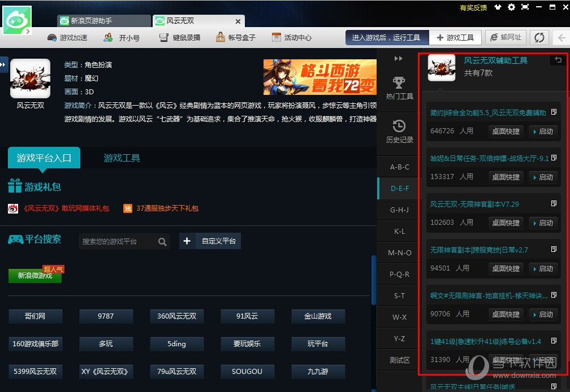Select the A-B-C letter index tab
570x392 pixels.
(399, 167)
